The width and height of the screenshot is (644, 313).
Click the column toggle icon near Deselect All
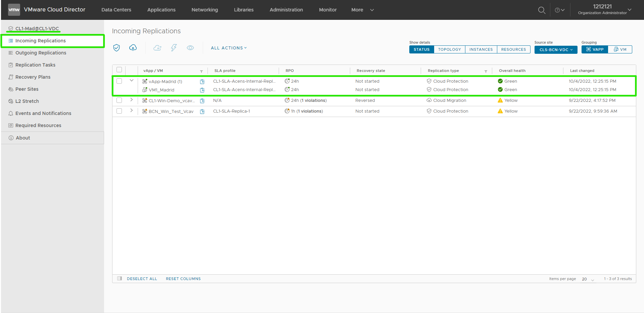pos(120,278)
